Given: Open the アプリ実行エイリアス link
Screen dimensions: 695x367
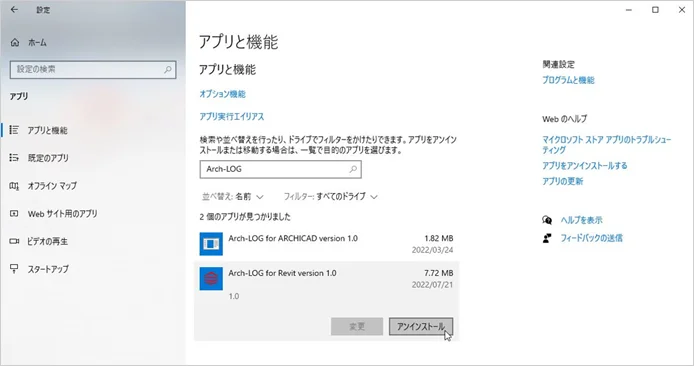Looking at the screenshot, I should tap(231, 117).
